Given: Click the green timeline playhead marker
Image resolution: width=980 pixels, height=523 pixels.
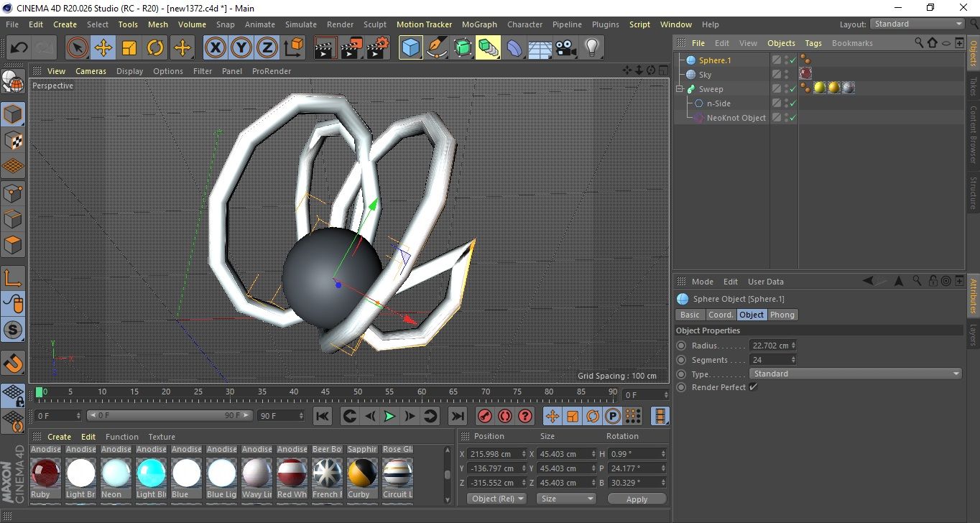Looking at the screenshot, I should [x=40, y=392].
